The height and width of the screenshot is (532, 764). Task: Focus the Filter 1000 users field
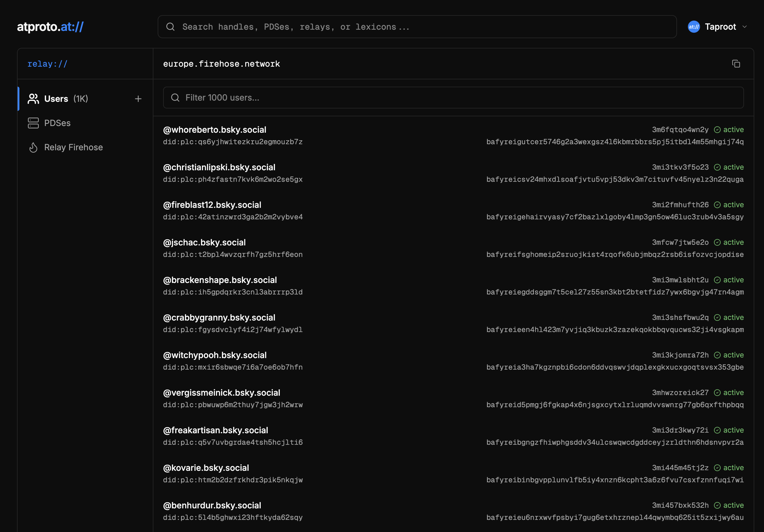453,98
